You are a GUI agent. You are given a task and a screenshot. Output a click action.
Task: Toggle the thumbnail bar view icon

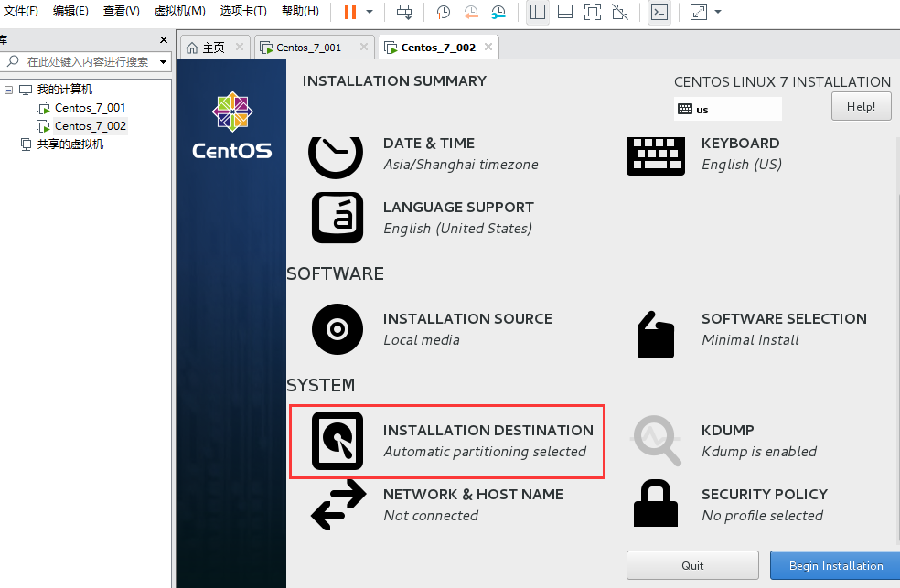coord(565,12)
